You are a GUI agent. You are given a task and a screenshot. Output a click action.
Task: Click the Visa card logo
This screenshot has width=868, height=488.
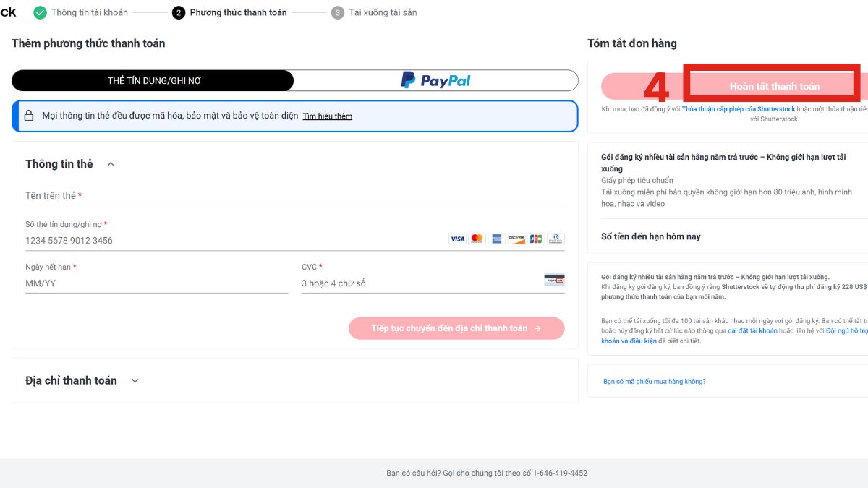(457, 239)
